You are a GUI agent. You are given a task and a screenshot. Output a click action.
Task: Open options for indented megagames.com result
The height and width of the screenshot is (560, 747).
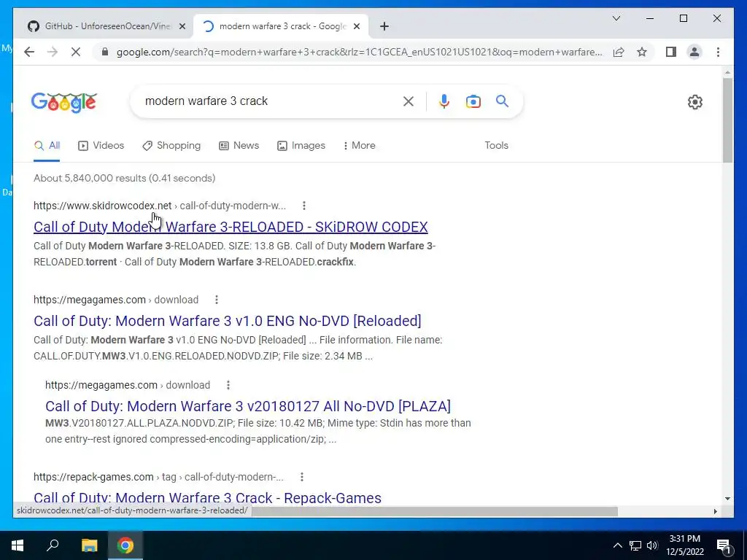tap(228, 385)
